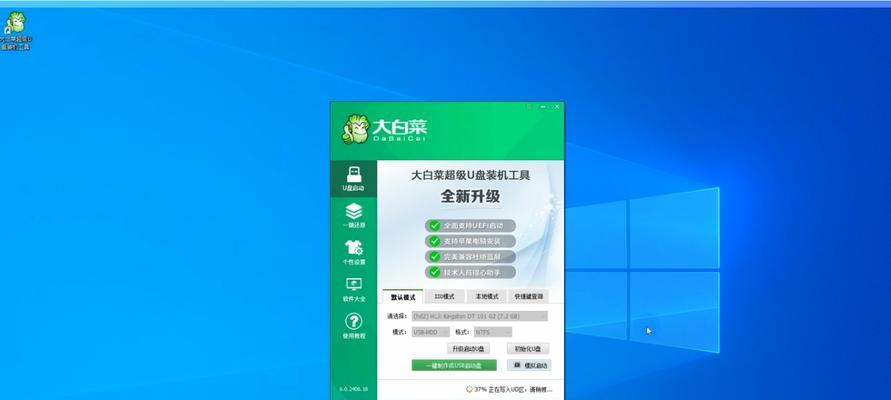Viewport: 891px width, 400px height.
Task: Expand the 请选择 USB device dropdown
Action: tap(480, 316)
